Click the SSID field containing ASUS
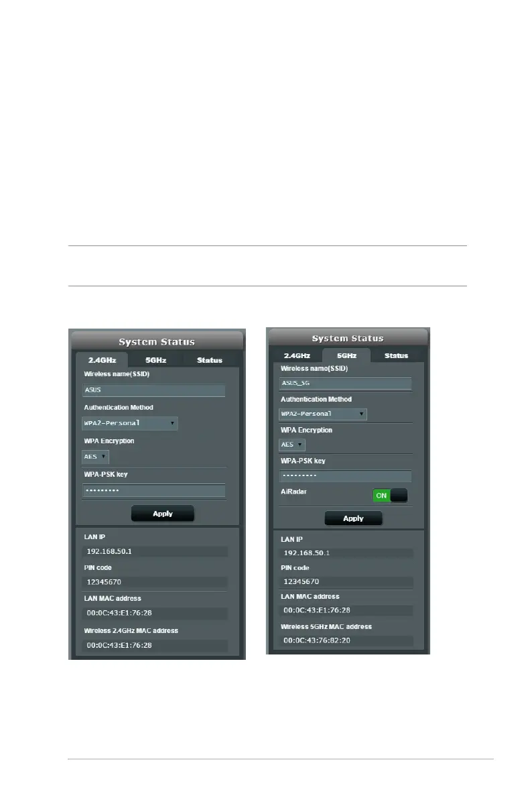The width and height of the screenshot is (532, 802). click(154, 390)
